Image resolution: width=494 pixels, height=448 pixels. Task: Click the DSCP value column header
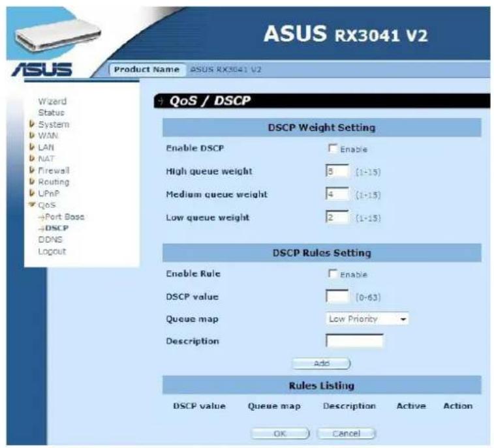(199, 406)
